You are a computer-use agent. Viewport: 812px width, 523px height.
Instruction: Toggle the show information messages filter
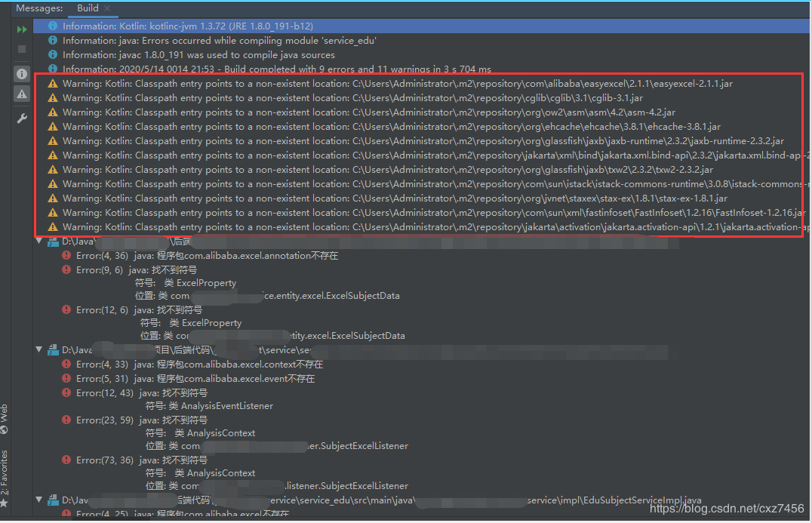(x=22, y=74)
